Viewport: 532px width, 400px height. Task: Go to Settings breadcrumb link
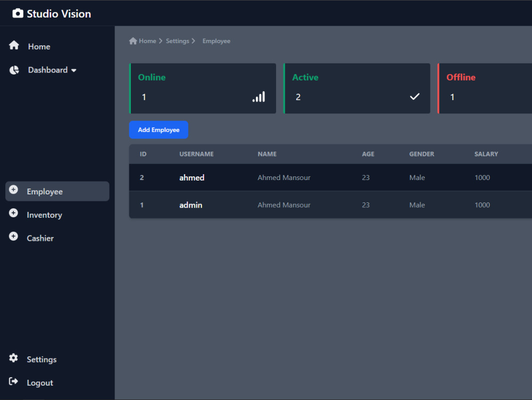tap(178, 41)
